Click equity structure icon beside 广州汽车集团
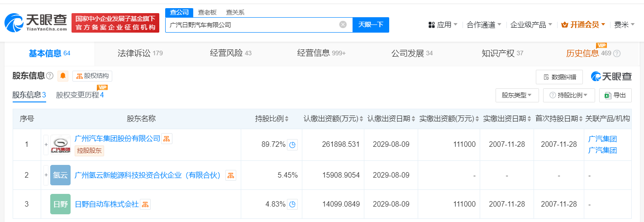 pos(167,139)
